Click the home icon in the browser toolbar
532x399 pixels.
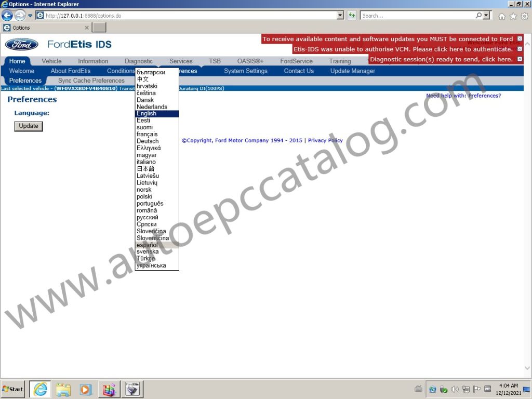501,16
